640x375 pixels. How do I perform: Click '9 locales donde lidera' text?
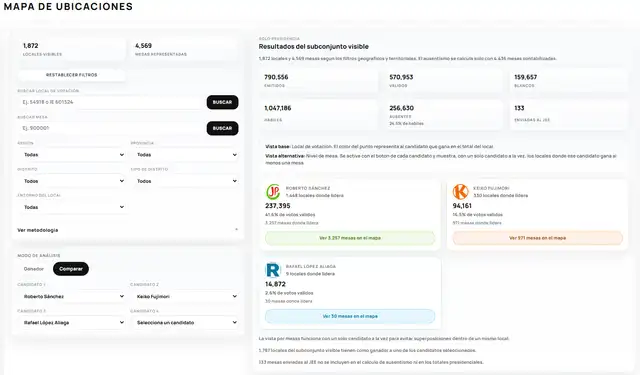point(310,274)
